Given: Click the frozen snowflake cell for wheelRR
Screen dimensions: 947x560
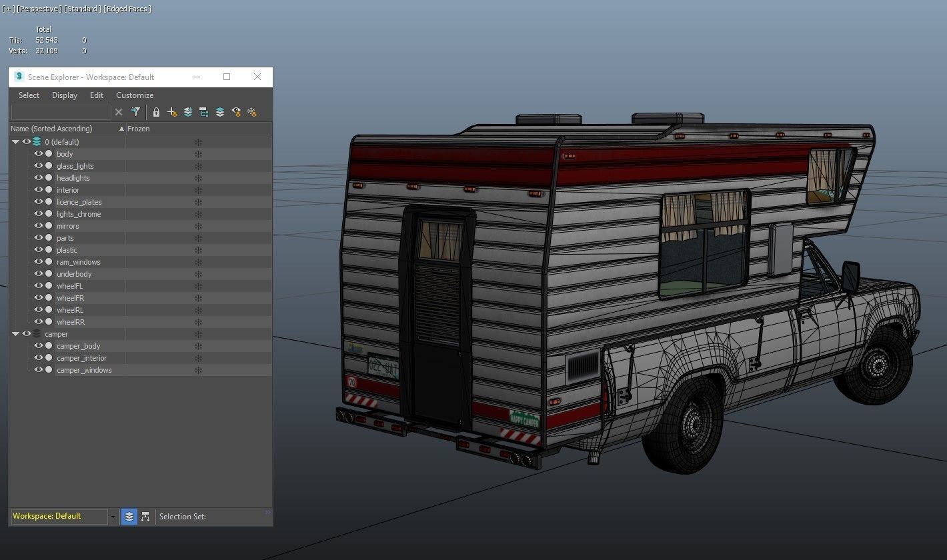Looking at the screenshot, I should coord(198,322).
